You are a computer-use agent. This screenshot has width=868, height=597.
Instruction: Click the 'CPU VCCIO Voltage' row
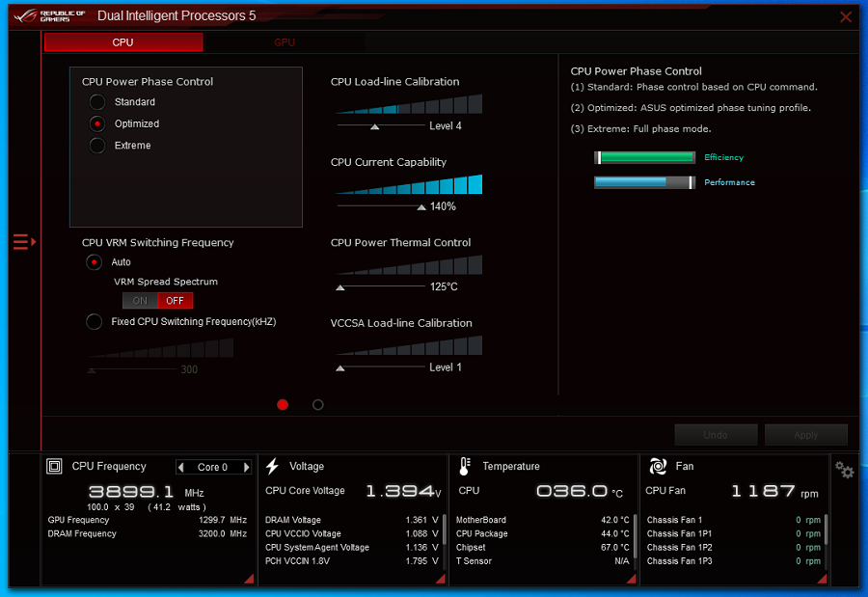click(x=351, y=534)
